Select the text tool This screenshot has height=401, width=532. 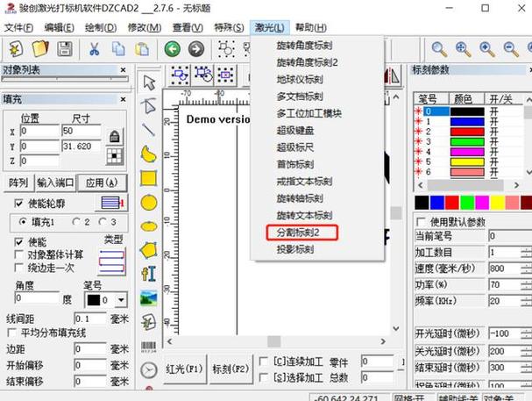[149, 274]
